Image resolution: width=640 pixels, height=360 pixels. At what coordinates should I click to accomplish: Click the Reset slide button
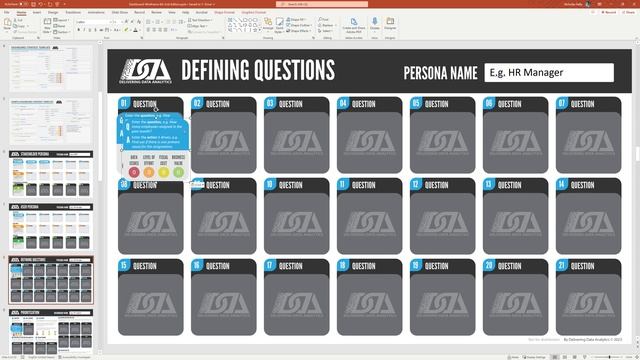pos(60,26)
